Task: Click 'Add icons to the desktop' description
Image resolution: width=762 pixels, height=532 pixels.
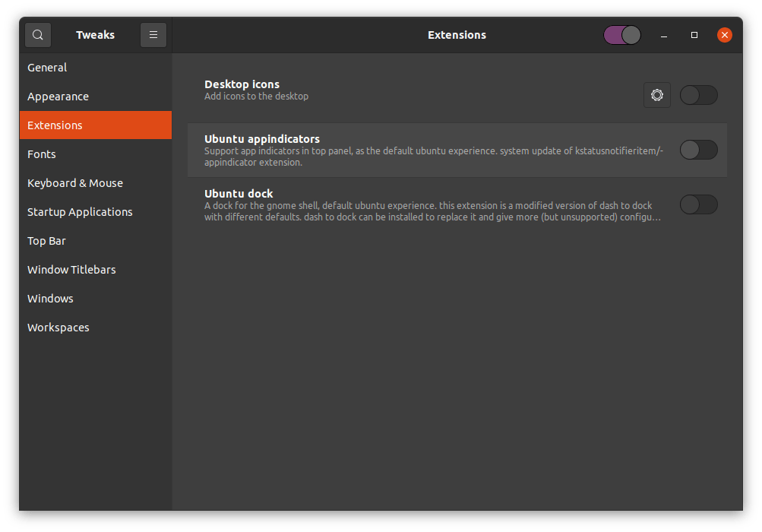Action: click(256, 97)
